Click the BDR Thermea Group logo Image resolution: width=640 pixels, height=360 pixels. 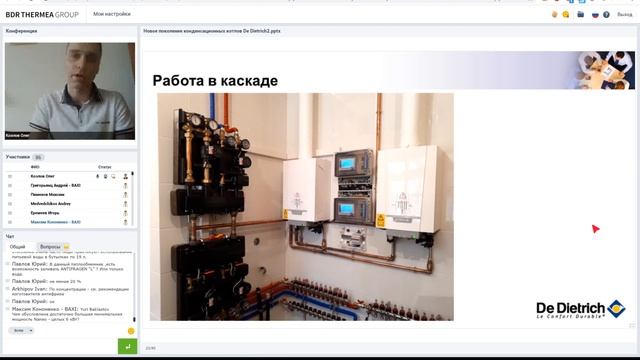coord(42,15)
